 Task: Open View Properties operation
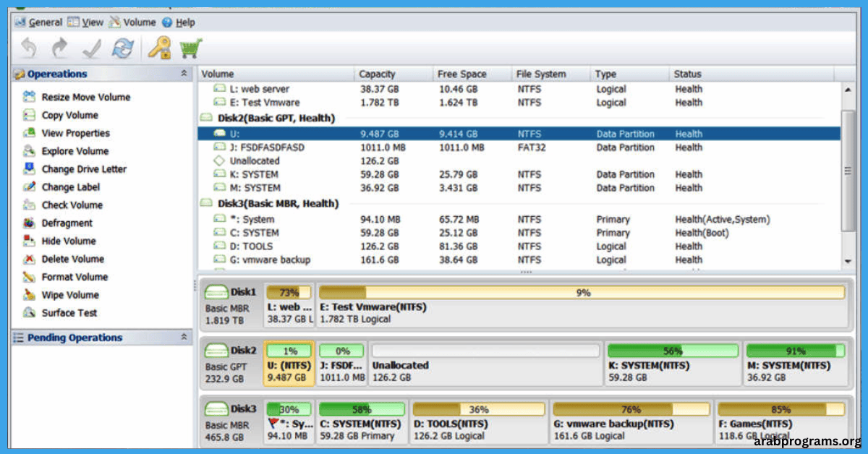pos(67,133)
